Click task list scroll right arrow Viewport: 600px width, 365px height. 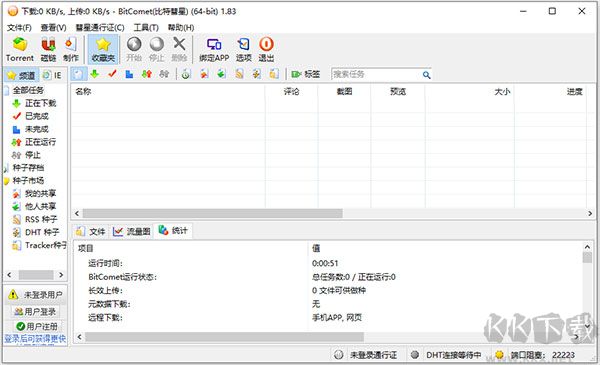point(590,213)
